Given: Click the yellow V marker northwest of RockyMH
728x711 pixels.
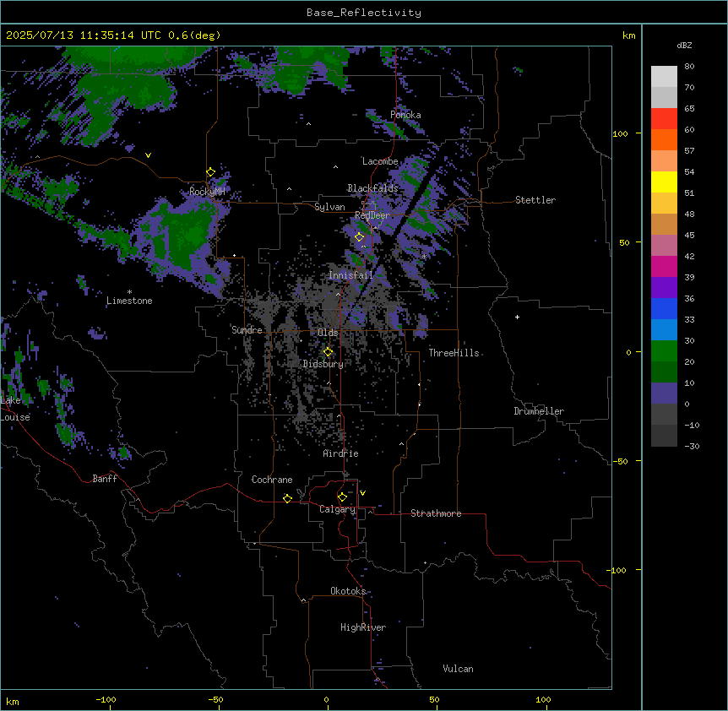Looking at the screenshot, I should 148,155.
